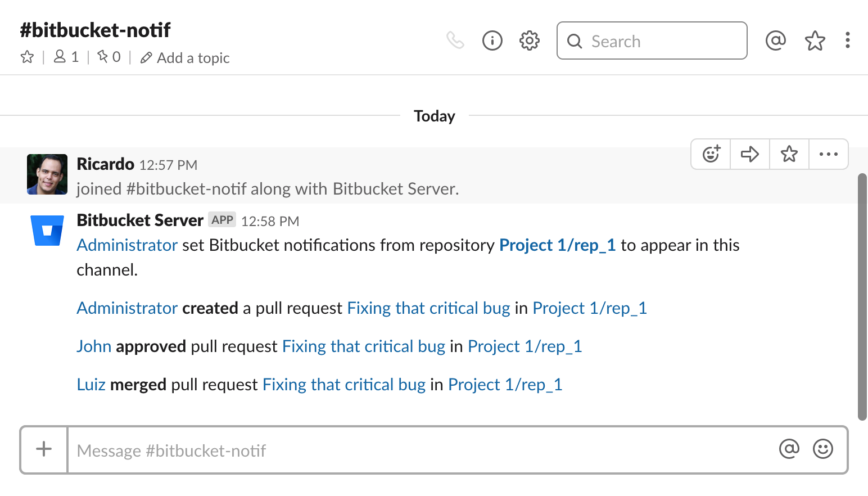Click the 12:57 PM timestamp
This screenshot has height=496, width=868.
[x=168, y=165]
